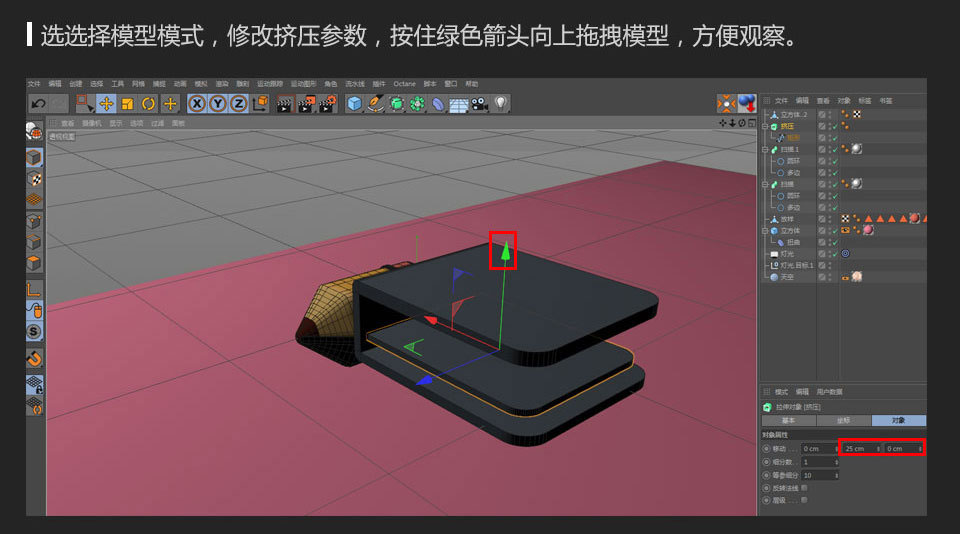The width and height of the screenshot is (960, 534).
Task: Add a Light object
Action: coord(501,104)
